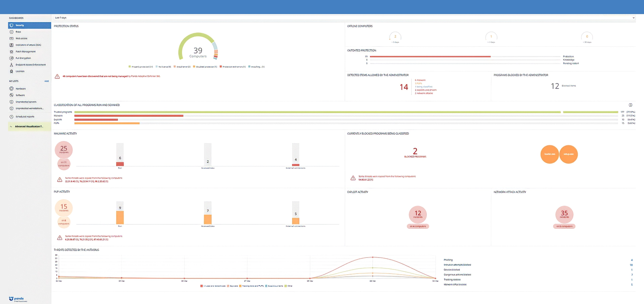
Task: Click the setup.exe orange bubble
Action: tap(568, 154)
